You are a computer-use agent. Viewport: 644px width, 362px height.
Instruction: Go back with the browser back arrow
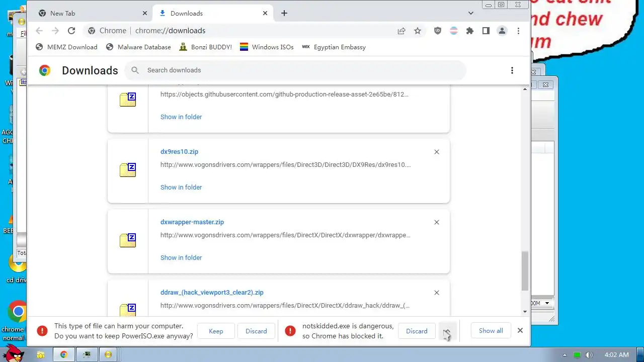pyautogui.click(x=39, y=31)
